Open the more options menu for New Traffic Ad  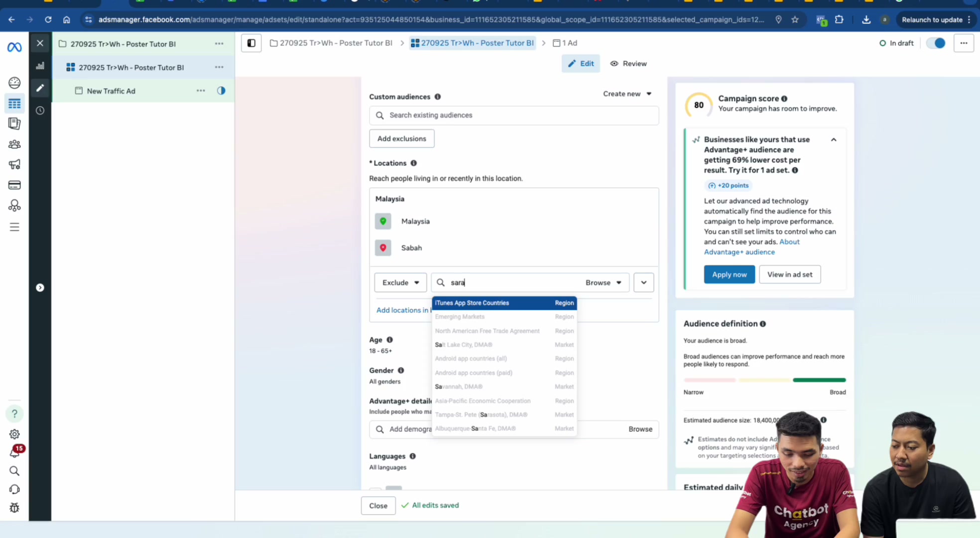click(x=201, y=91)
